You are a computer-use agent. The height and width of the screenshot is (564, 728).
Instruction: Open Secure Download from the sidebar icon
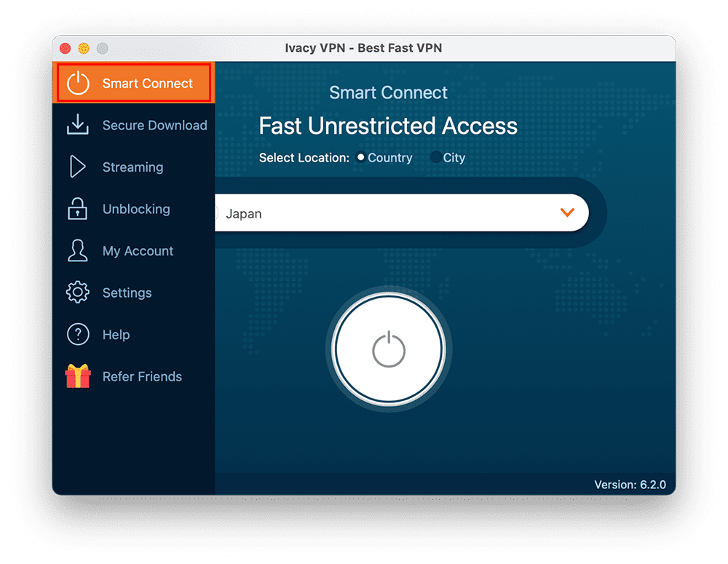pos(78,124)
